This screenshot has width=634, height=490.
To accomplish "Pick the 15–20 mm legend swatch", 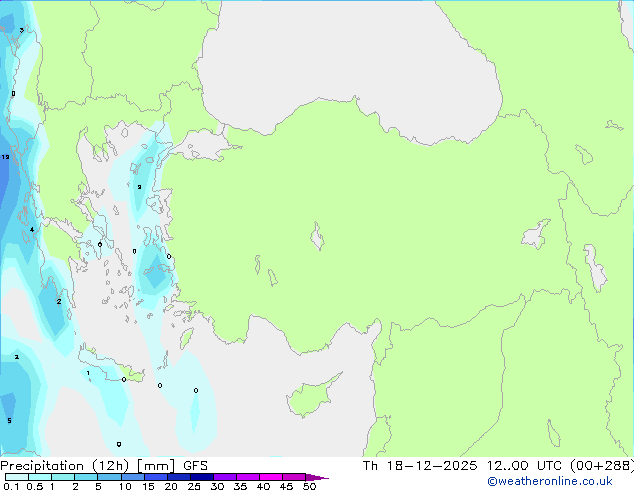I will click(155, 477).
